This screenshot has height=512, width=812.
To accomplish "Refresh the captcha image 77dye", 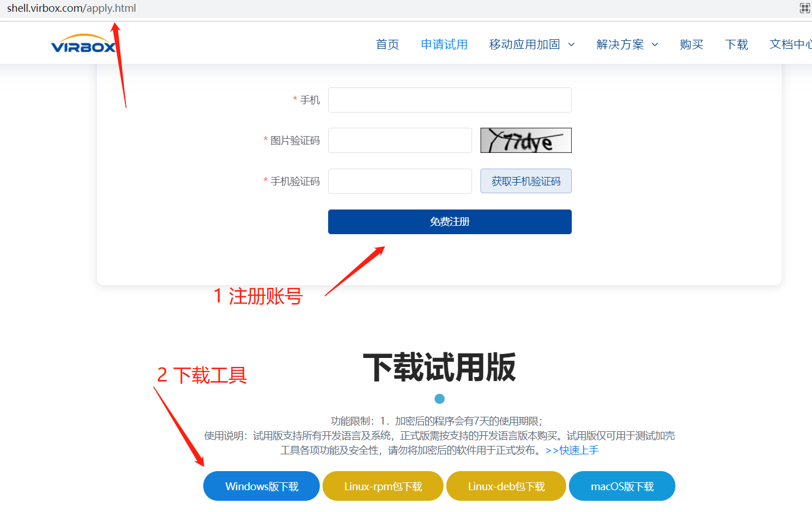I will [x=526, y=140].
